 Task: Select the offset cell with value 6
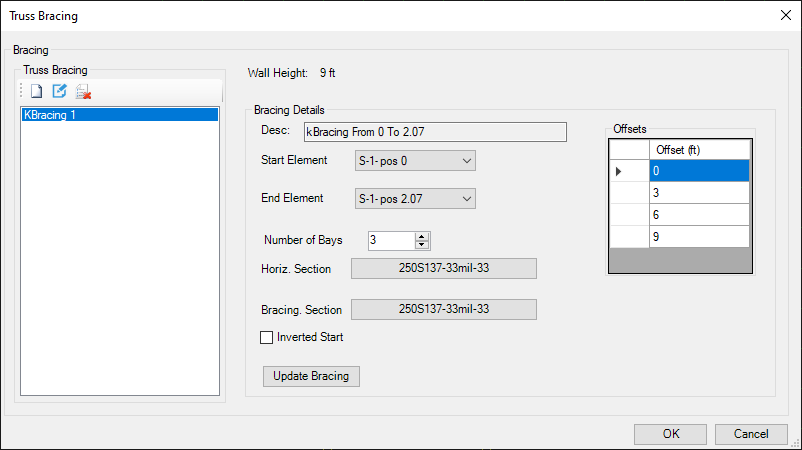[698, 215]
